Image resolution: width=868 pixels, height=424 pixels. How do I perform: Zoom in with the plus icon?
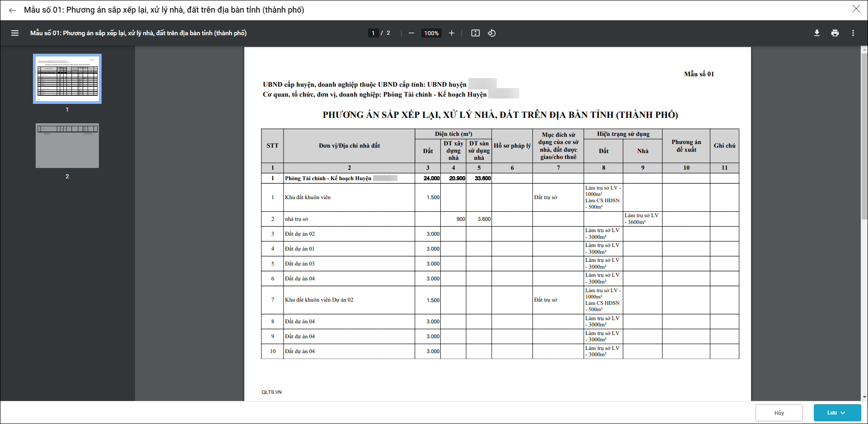(451, 33)
